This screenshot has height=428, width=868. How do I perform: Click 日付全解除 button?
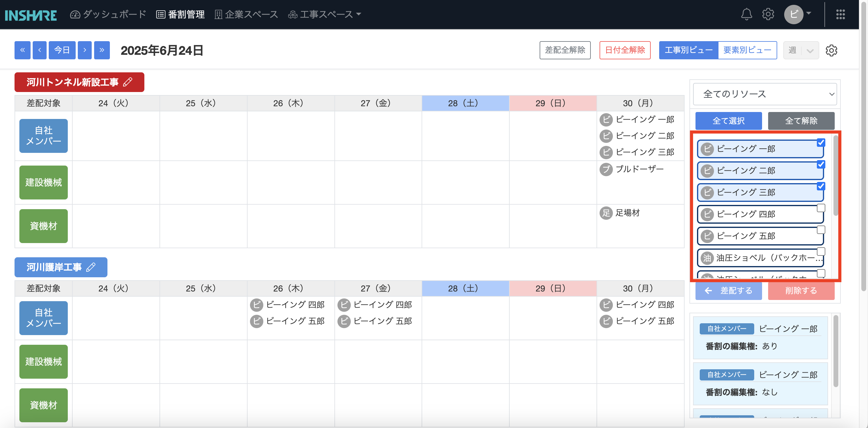tap(625, 50)
